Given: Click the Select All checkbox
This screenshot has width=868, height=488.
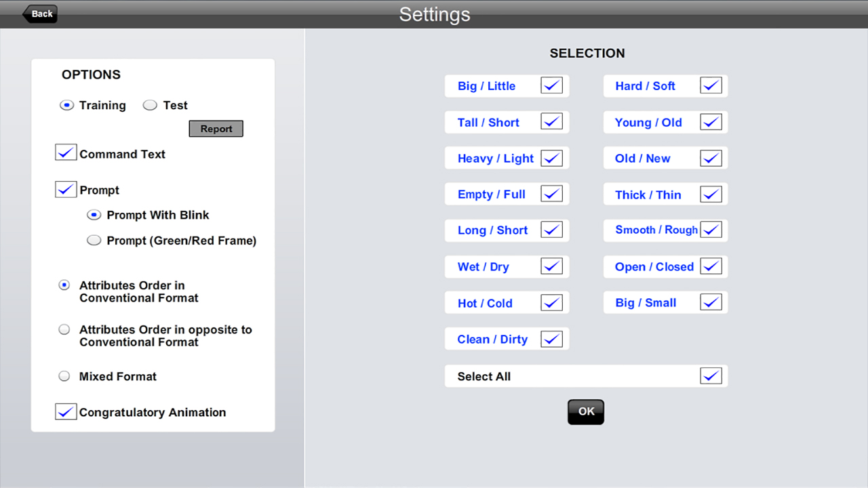Looking at the screenshot, I should 711,375.
